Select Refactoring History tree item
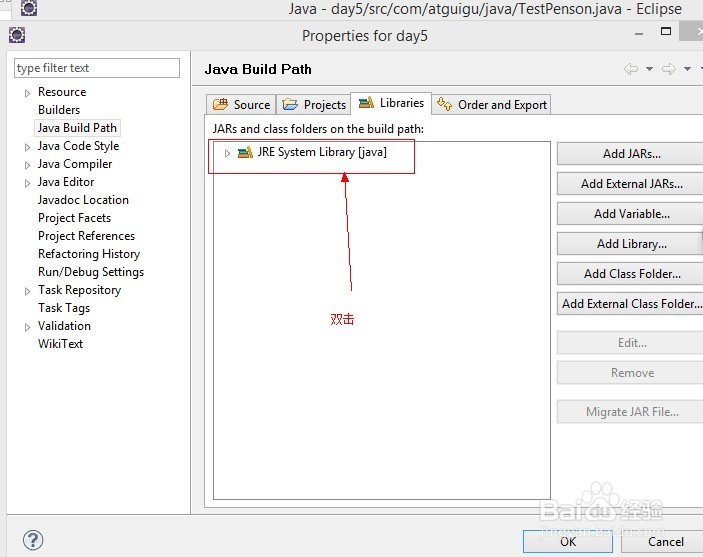 click(x=89, y=254)
